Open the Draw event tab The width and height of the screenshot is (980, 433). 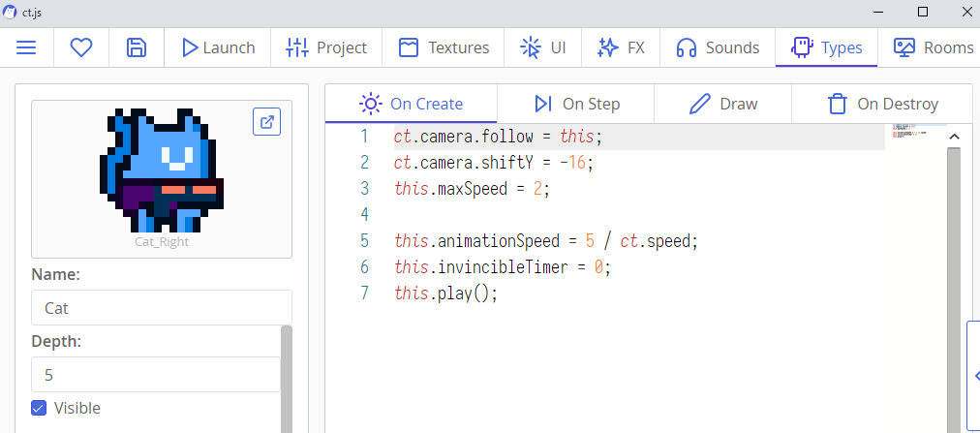[722, 104]
